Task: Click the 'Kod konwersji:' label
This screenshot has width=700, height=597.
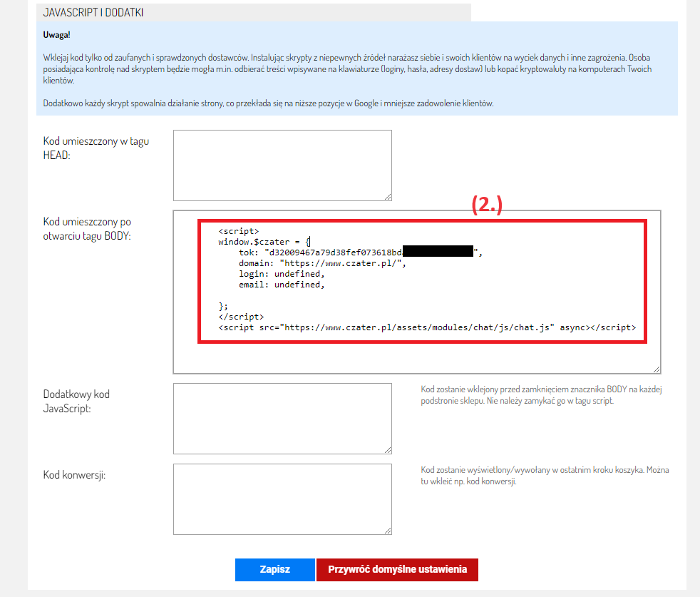Action: point(75,475)
